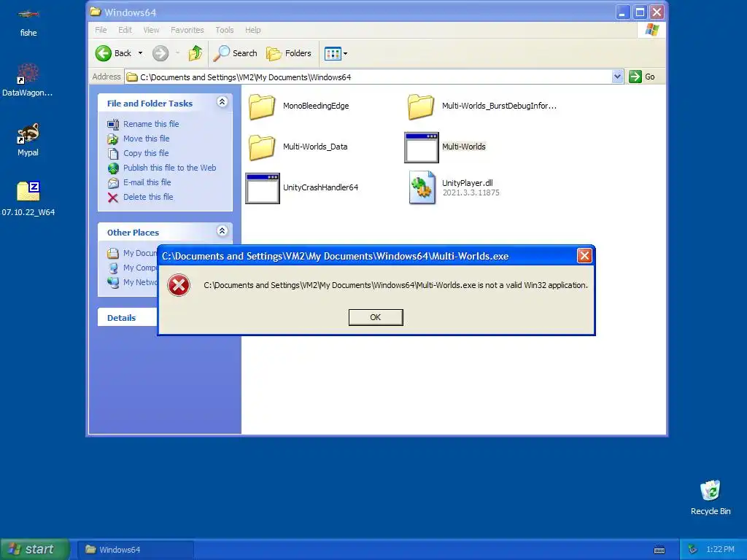Click Publish this file to the Web
The height and width of the screenshot is (560, 747).
(x=169, y=168)
